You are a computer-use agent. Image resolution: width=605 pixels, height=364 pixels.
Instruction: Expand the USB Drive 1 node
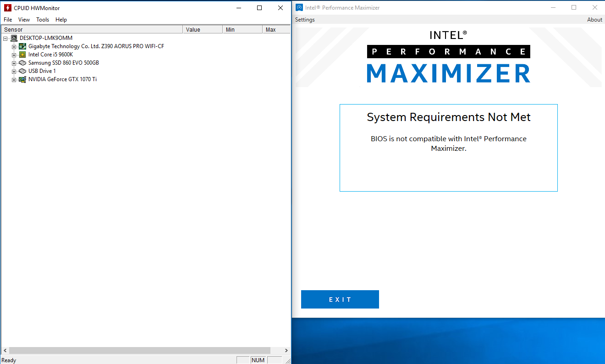(x=14, y=71)
